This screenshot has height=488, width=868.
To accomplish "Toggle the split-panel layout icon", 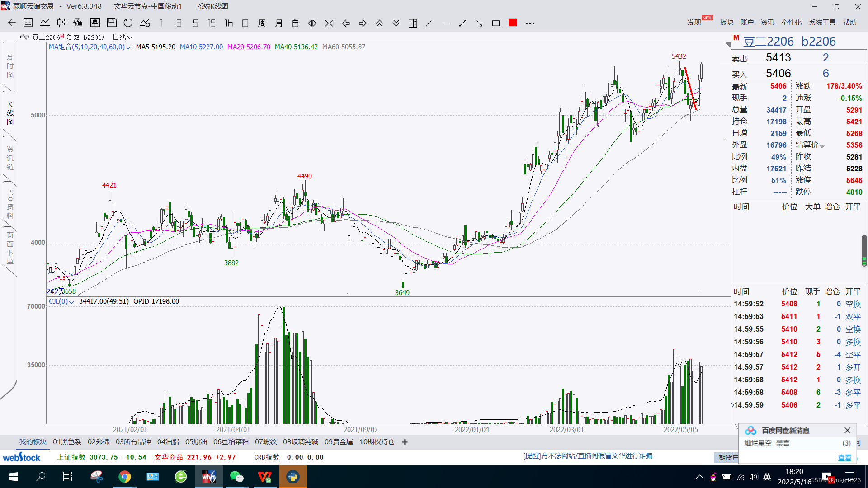I will pyautogui.click(x=413, y=23).
